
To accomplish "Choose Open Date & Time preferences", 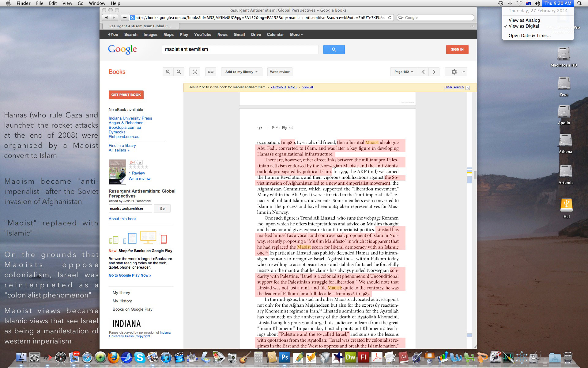I will pyautogui.click(x=530, y=36).
